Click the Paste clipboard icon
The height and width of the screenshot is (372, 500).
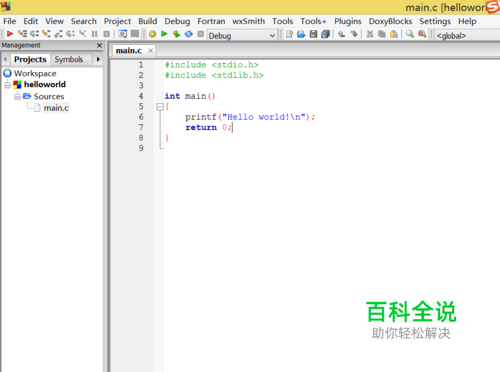tap(394, 34)
